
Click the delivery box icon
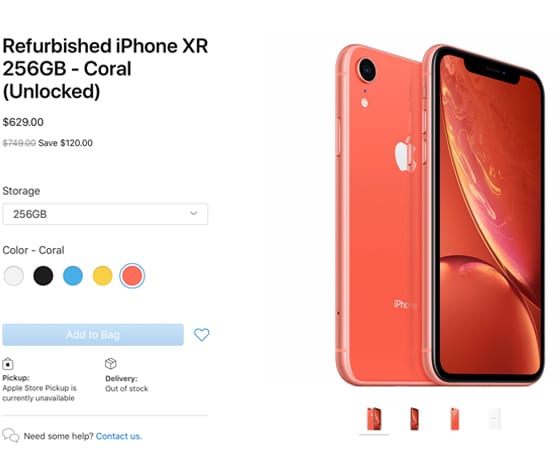[111, 364]
